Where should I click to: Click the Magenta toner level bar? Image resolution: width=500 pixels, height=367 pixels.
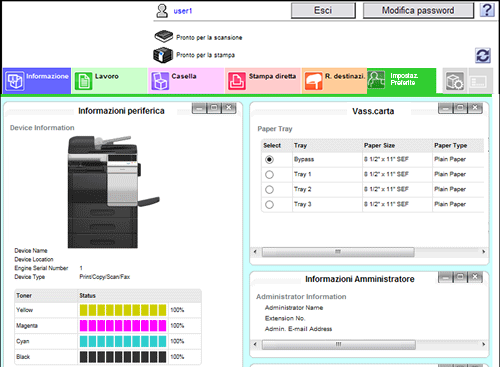[x=123, y=326]
